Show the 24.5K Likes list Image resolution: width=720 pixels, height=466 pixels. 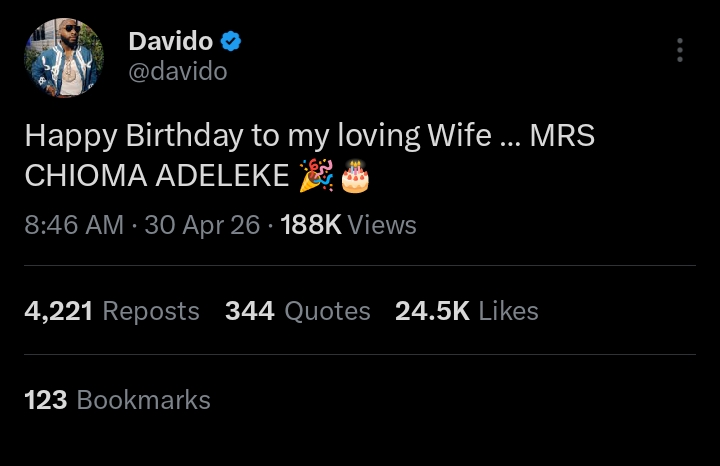pyautogui.click(x=467, y=311)
